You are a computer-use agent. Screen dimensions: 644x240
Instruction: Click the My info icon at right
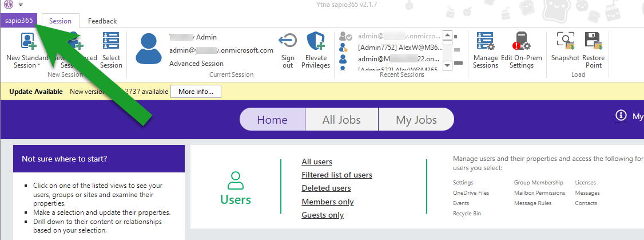pos(621,116)
